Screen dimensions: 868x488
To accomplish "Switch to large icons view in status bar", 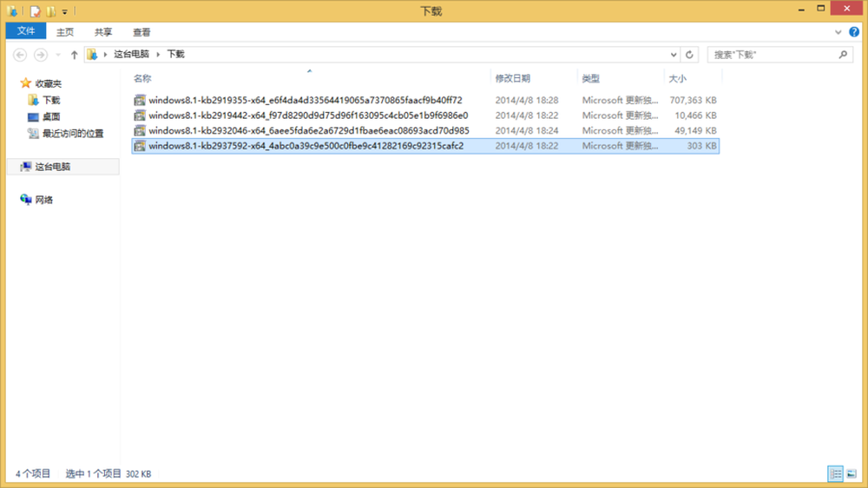I will pos(852,473).
